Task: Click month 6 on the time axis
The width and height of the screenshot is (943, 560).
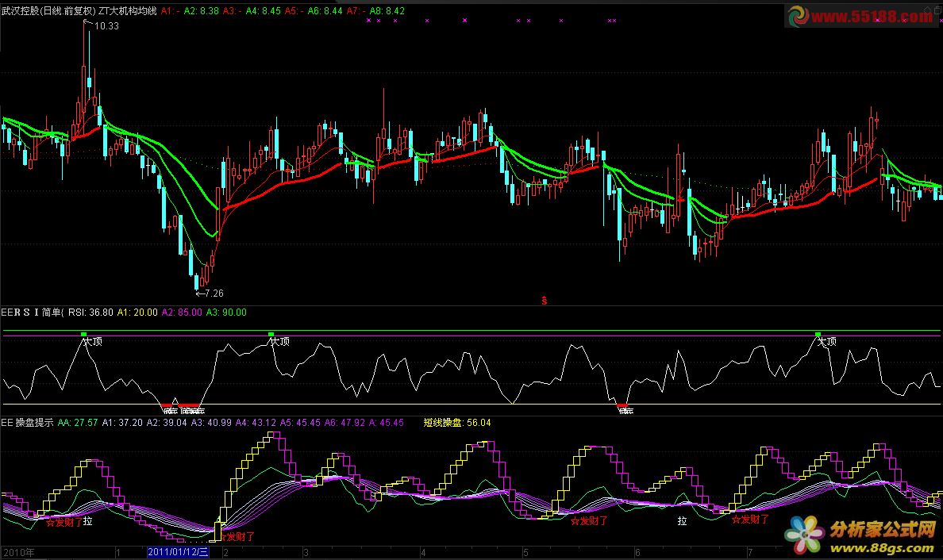Action: (637, 553)
